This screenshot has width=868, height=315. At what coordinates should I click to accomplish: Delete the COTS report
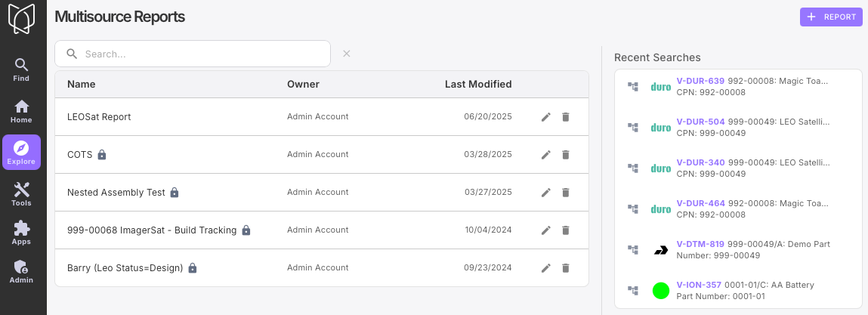click(566, 155)
